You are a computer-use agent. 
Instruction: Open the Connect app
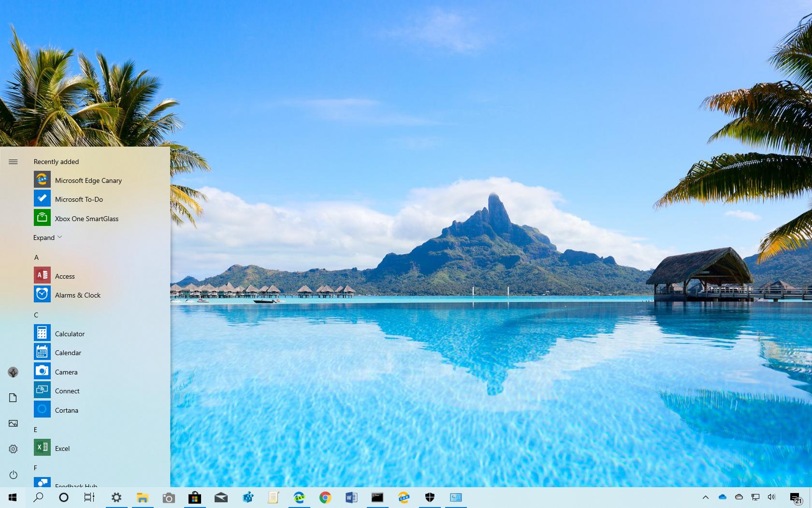tap(67, 391)
